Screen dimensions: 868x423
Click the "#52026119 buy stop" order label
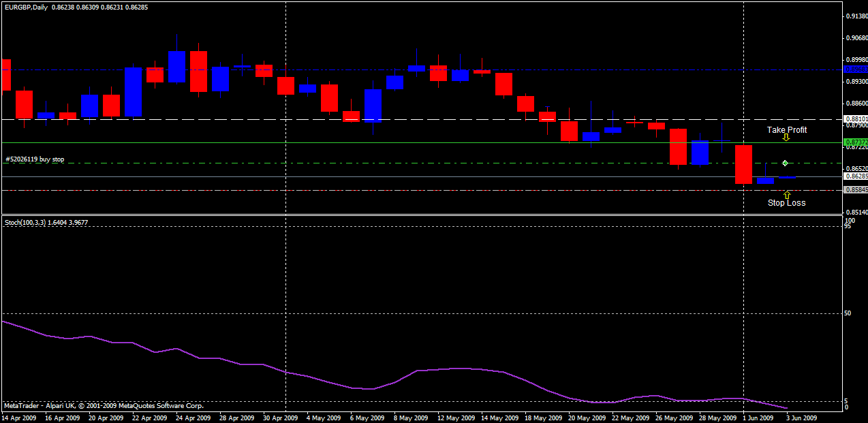(35, 159)
